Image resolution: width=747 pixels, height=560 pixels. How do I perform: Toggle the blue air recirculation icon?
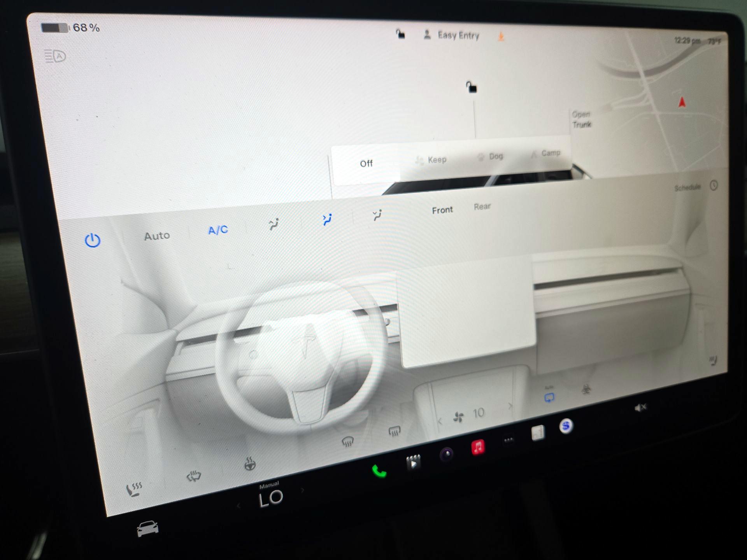pos(549,397)
